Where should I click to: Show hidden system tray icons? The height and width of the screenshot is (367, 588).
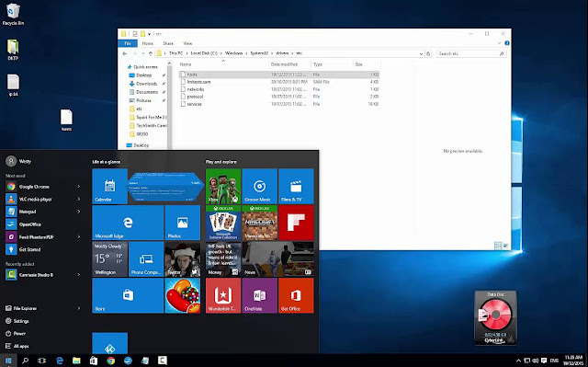(518, 361)
